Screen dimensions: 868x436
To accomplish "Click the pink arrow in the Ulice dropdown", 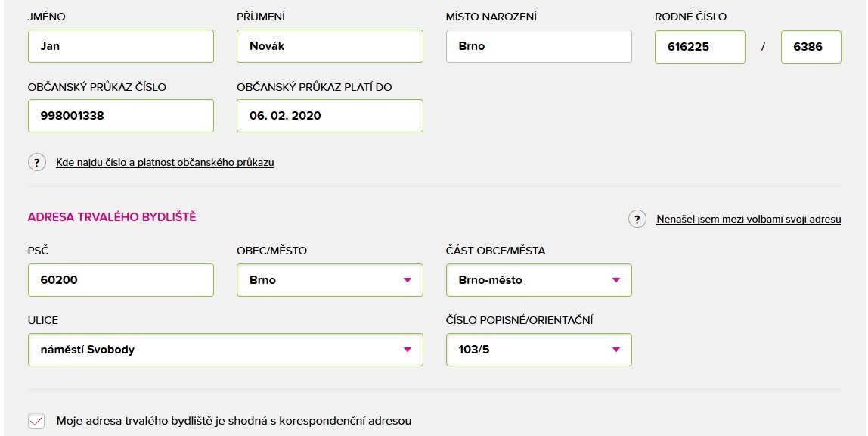I will (408, 350).
